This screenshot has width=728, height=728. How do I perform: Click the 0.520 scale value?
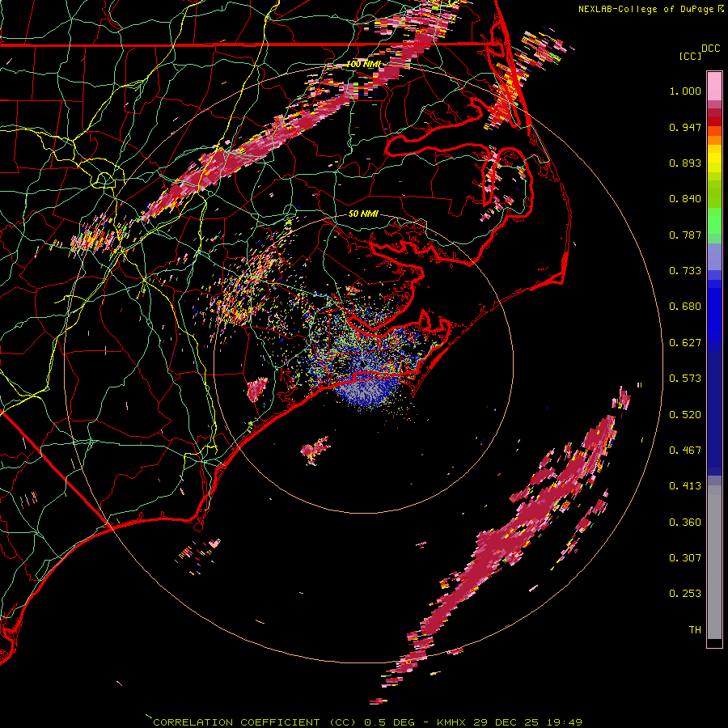685,415
